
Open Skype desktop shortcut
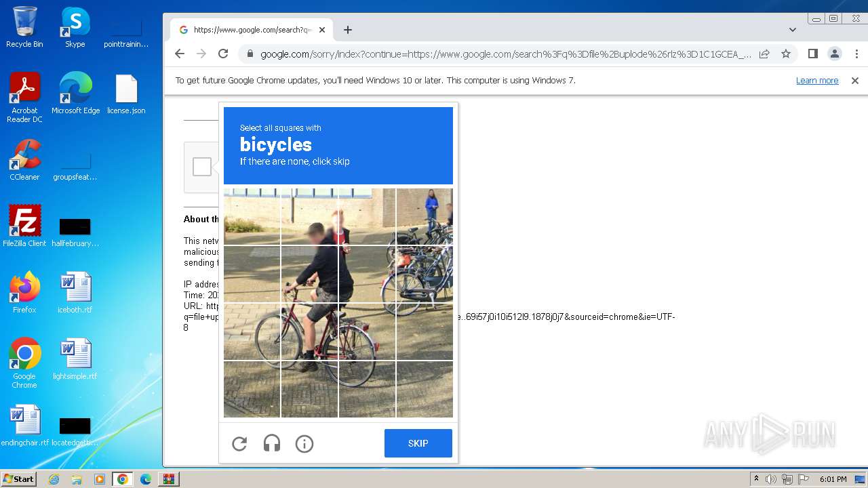coord(75,27)
